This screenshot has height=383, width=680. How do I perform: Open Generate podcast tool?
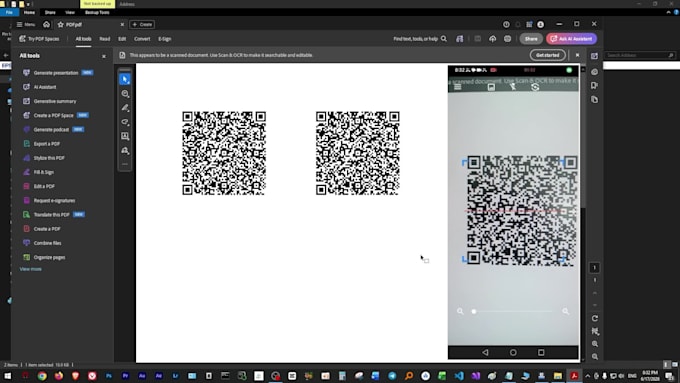point(53,130)
